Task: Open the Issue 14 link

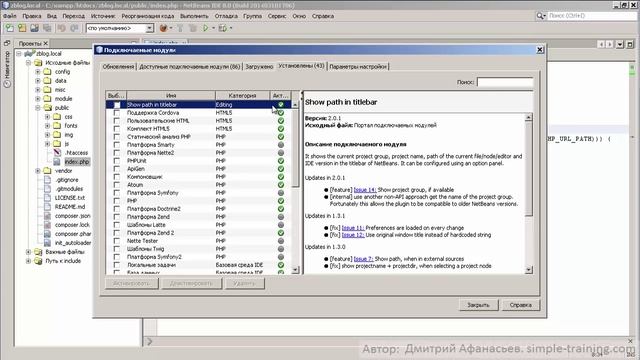Action: pyautogui.click(x=364, y=190)
